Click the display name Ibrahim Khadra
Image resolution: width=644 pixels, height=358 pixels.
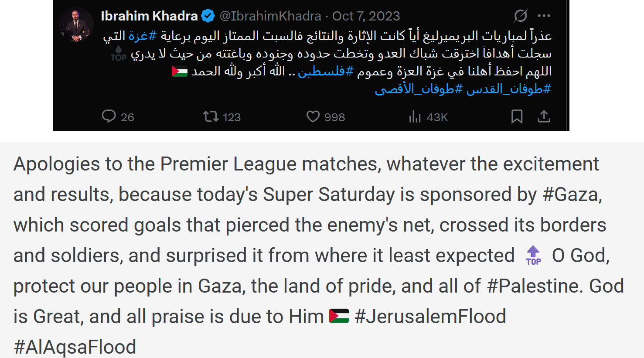[148, 15]
